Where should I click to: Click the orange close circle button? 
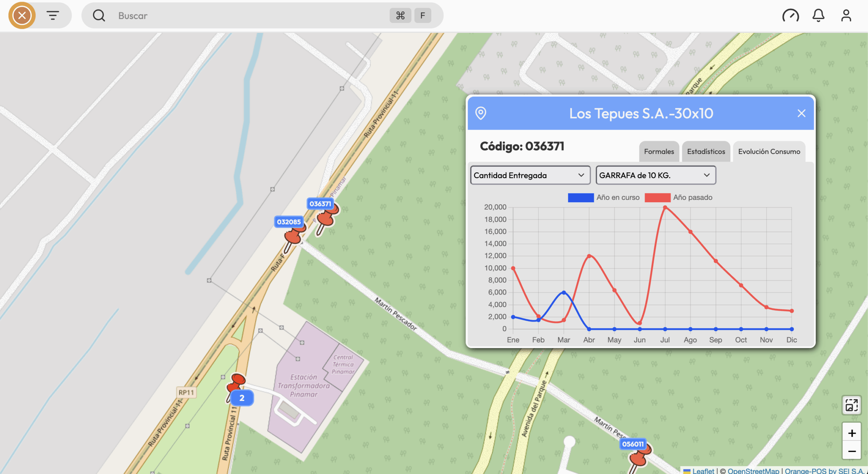22,15
